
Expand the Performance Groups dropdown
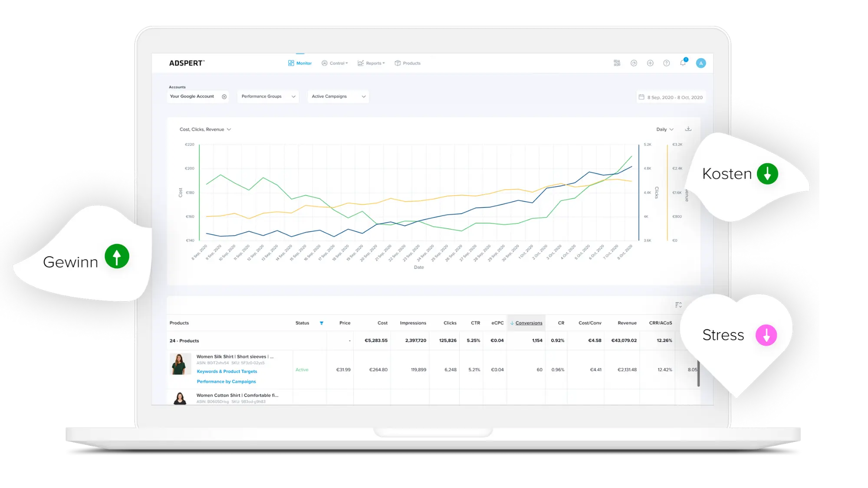pos(268,96)
